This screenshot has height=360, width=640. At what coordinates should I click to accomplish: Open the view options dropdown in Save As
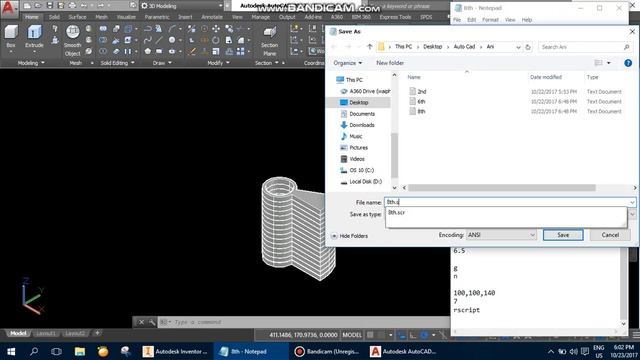[x=609, y=63]
